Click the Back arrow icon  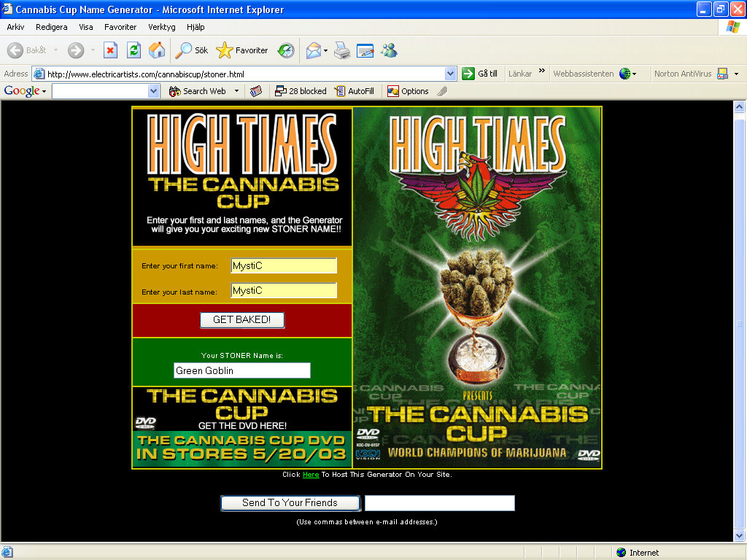pos(15,50)
